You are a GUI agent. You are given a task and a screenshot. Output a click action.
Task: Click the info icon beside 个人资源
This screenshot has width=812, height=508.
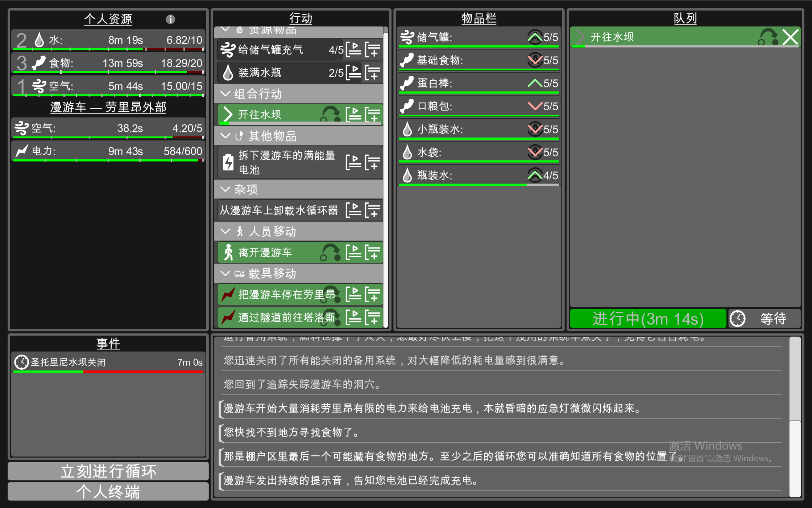pos(170,19)
